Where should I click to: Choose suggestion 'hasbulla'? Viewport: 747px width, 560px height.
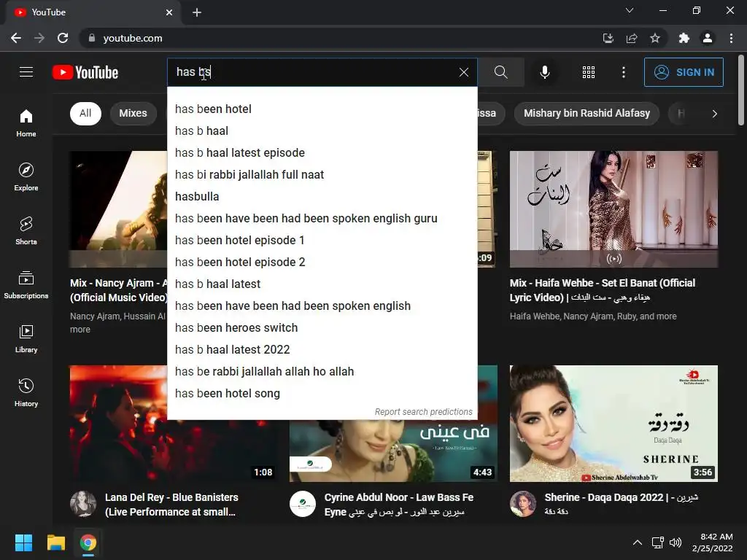(x=322, y=197)
